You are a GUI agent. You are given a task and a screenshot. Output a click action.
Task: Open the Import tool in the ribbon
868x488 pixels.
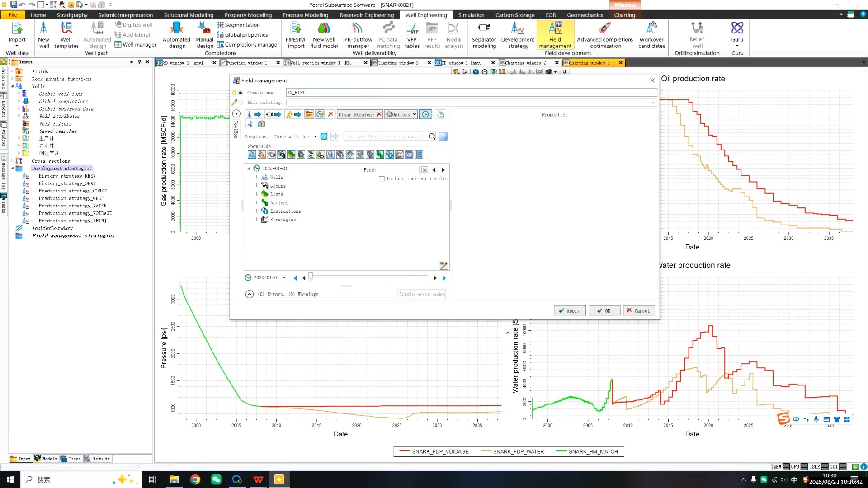(17, 34)
